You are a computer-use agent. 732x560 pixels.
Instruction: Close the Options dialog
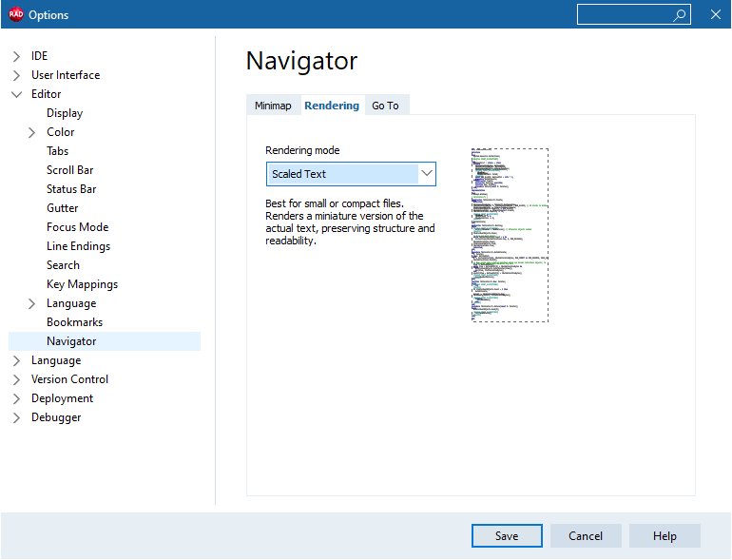coord(715,14)
